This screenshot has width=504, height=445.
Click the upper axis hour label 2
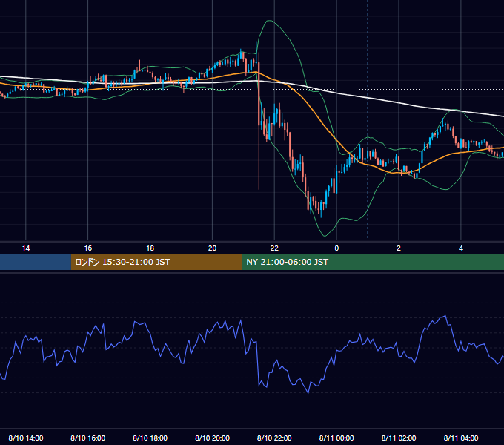pos(399,248)
